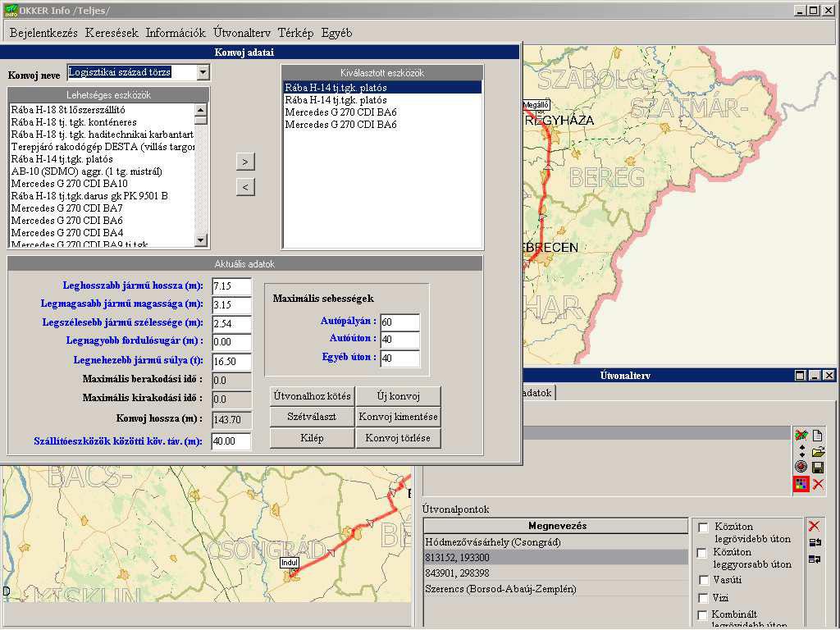Select Rába H-18 8t lőszerszállító in list
The image size is (840, 630).
(102, 110)
